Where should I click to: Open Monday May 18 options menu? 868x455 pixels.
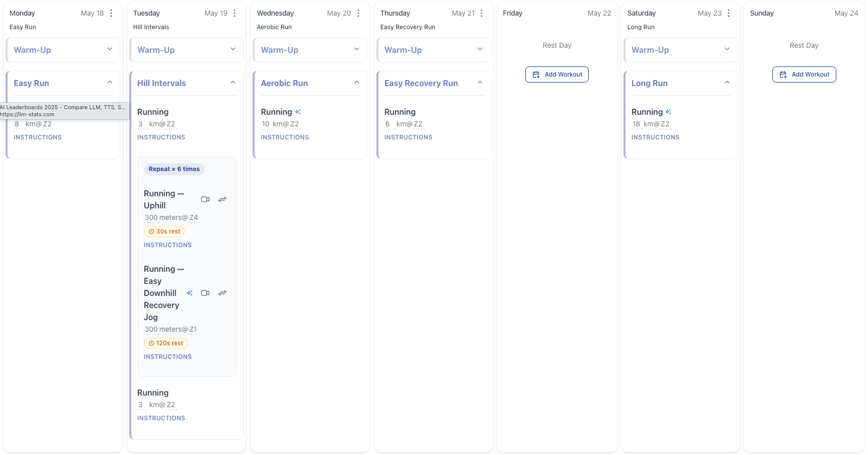point(111,13)
